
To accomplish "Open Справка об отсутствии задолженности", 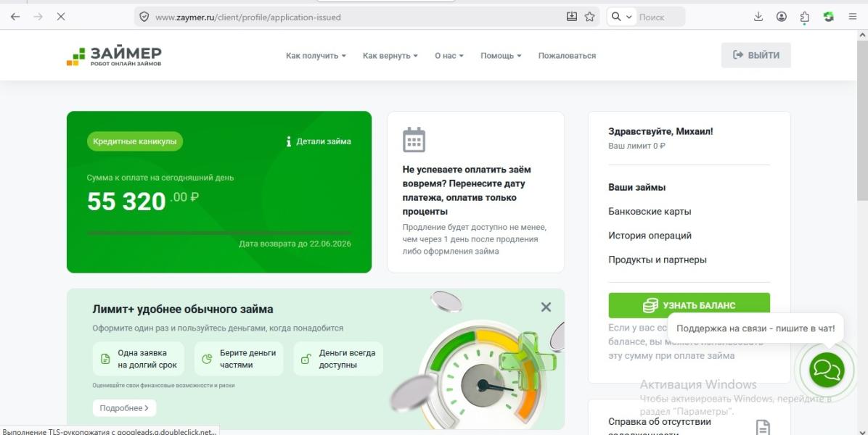I will 659,426.
